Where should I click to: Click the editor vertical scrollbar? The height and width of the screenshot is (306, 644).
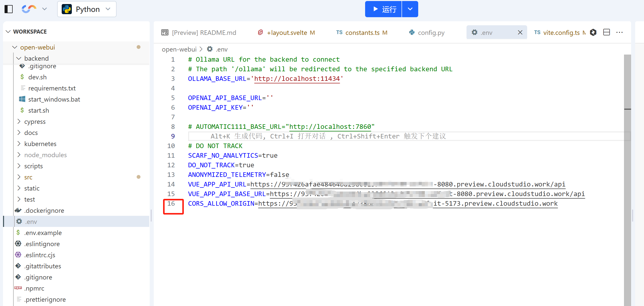627,177
